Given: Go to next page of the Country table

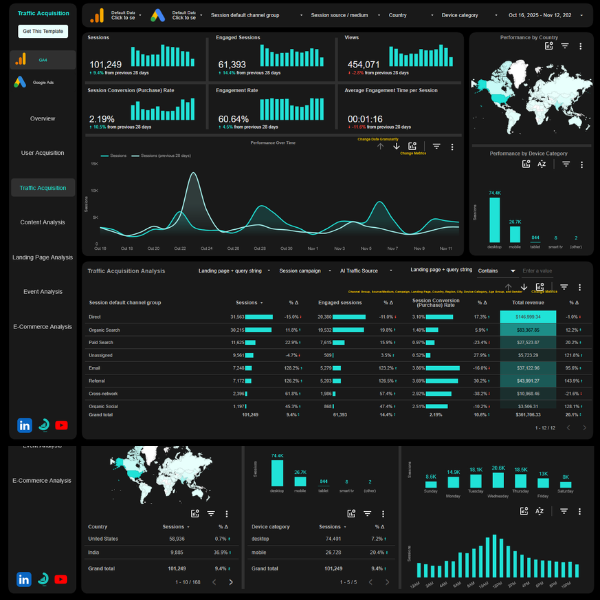Looking at the screenshot, I should 231,582.
